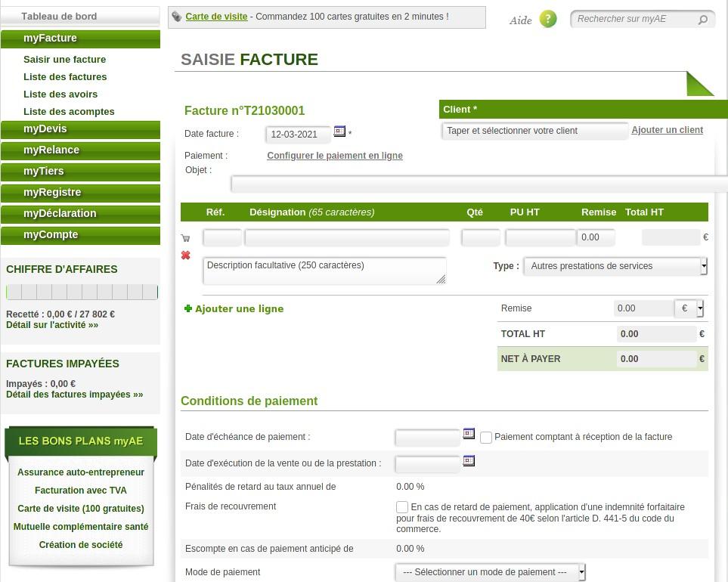Open Détail sur l'activité link

(52, 325)
